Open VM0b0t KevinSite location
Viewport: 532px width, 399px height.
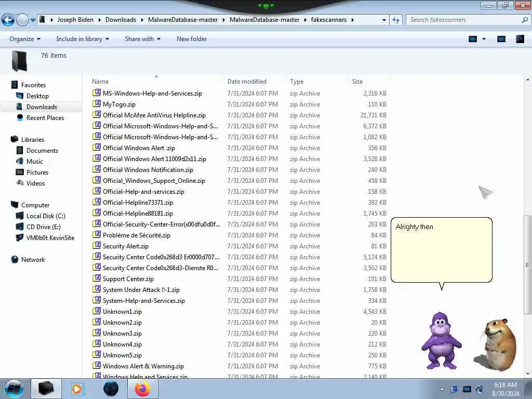[x=50, y=238]
